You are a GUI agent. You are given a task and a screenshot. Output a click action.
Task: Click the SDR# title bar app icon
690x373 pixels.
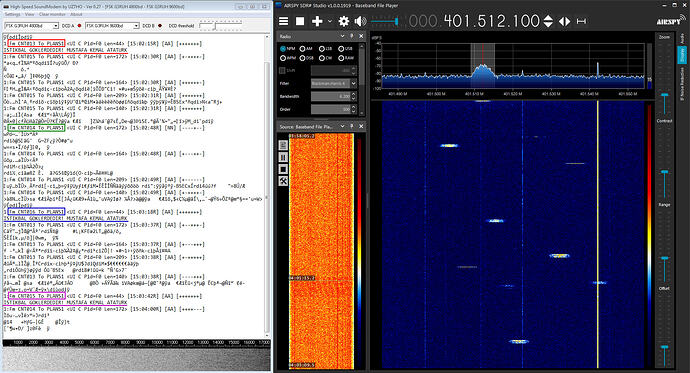280,6
